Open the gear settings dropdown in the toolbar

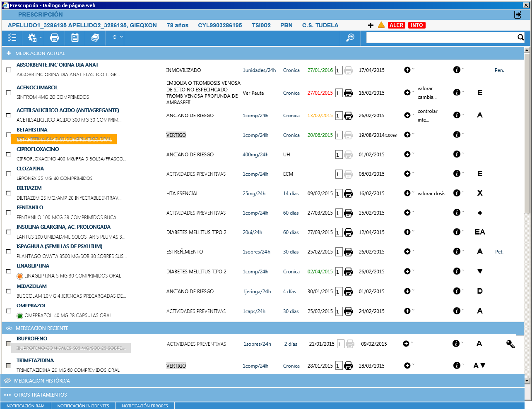point(34,38)
